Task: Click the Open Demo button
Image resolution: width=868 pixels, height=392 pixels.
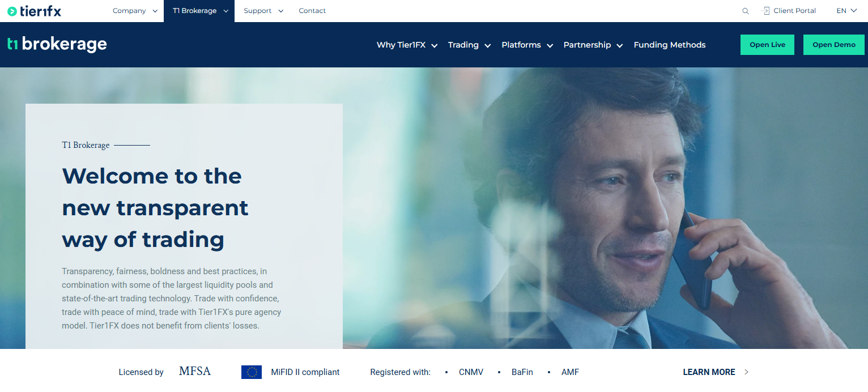Action: 834,45
